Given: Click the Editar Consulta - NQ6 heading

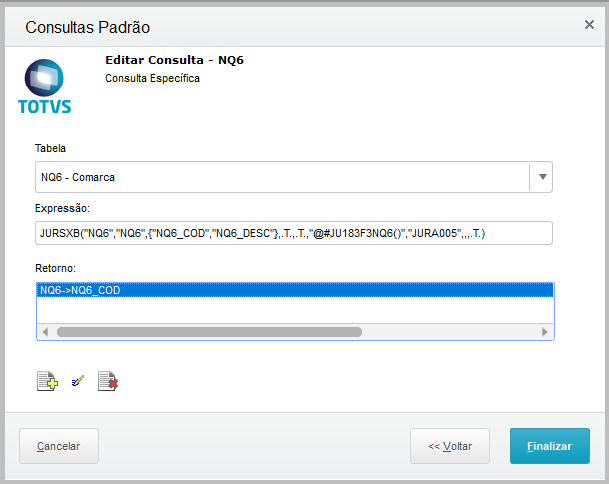Looking at the screenshot, I should 174,60.
